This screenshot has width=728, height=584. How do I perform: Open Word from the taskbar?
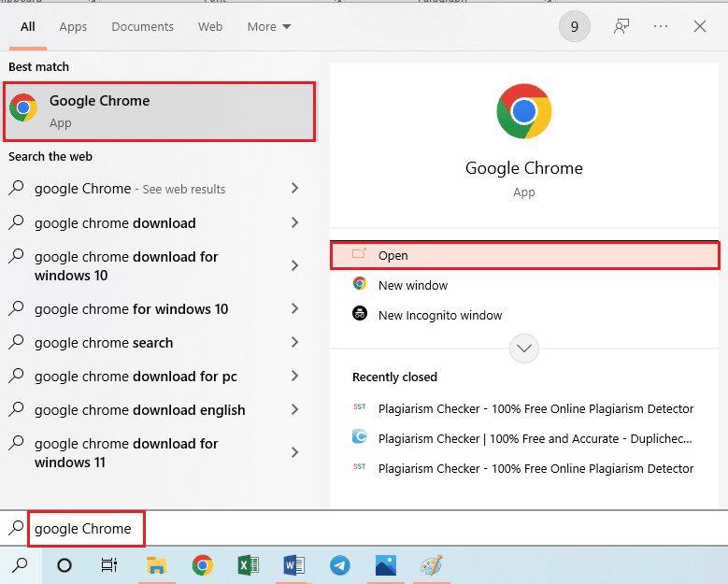tap(293, 565)
